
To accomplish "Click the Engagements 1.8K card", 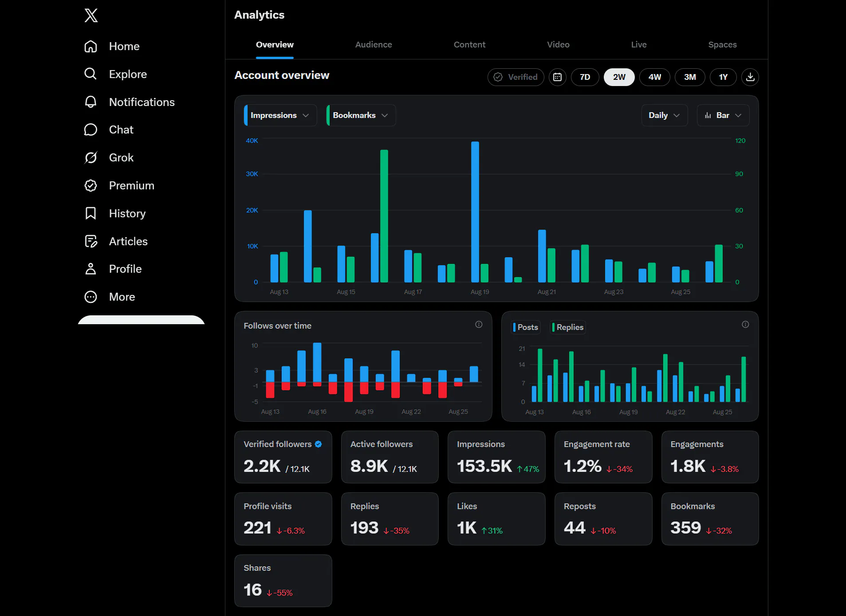I will pyautogui.click(x=710, y=457).
